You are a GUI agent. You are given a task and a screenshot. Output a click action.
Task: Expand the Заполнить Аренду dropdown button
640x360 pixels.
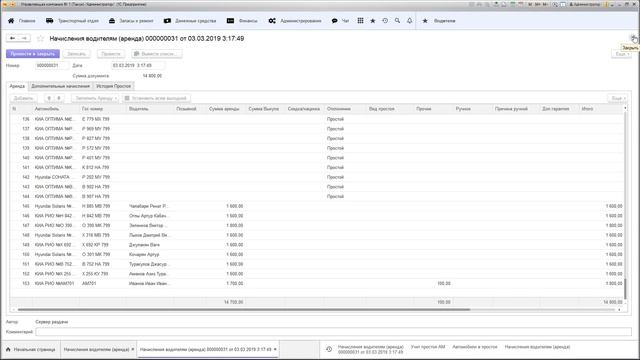click(95, 98)
